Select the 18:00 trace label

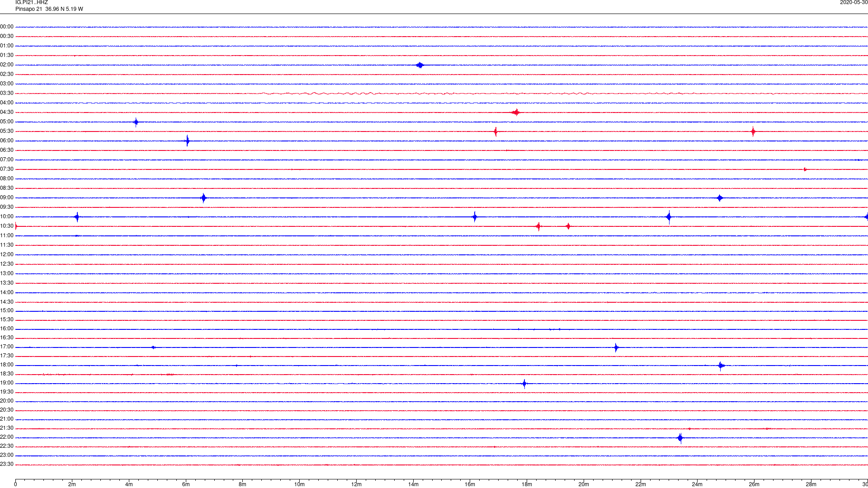click(x=7, y=365)
